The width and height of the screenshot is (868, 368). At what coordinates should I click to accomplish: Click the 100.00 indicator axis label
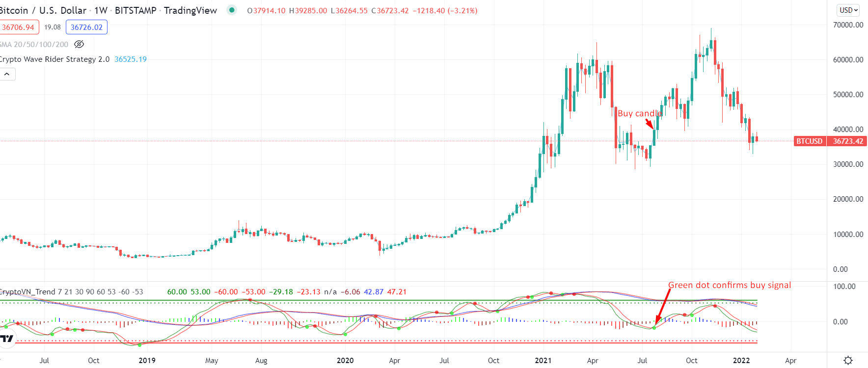[x=844, y=286]
